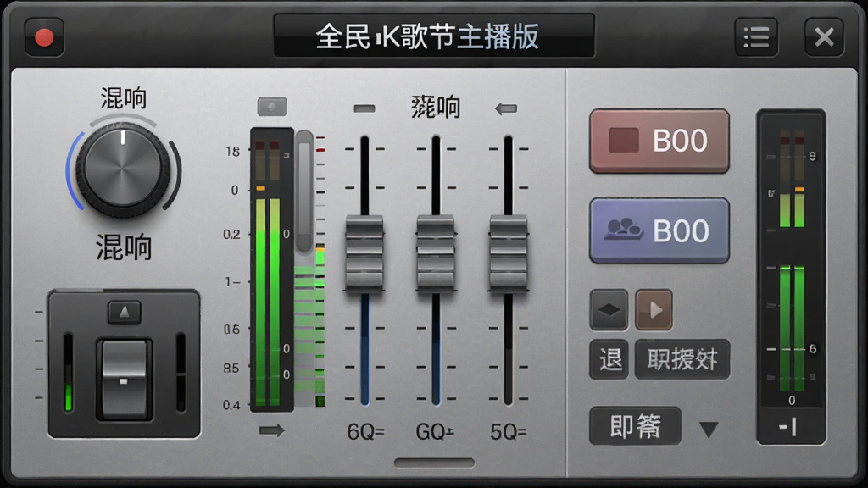Click the -I readout under right meter
The width and height of the screenshot is (868, 488).
[788, 427]
